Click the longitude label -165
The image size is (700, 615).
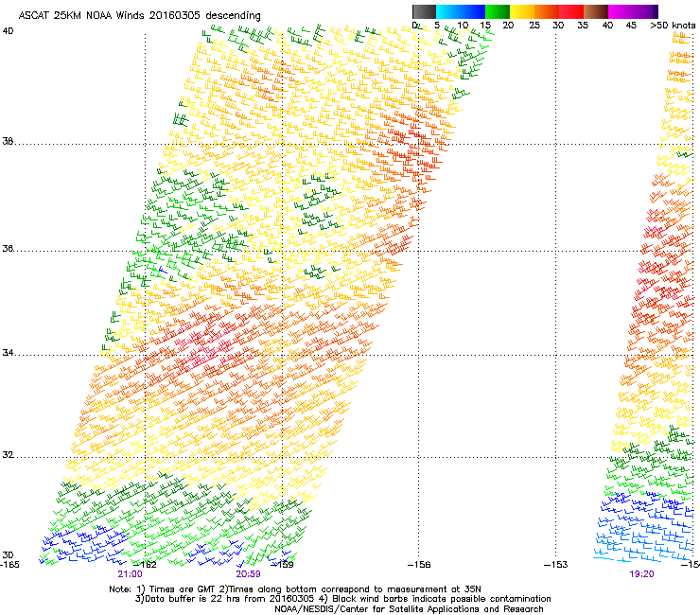coord(9,565)
